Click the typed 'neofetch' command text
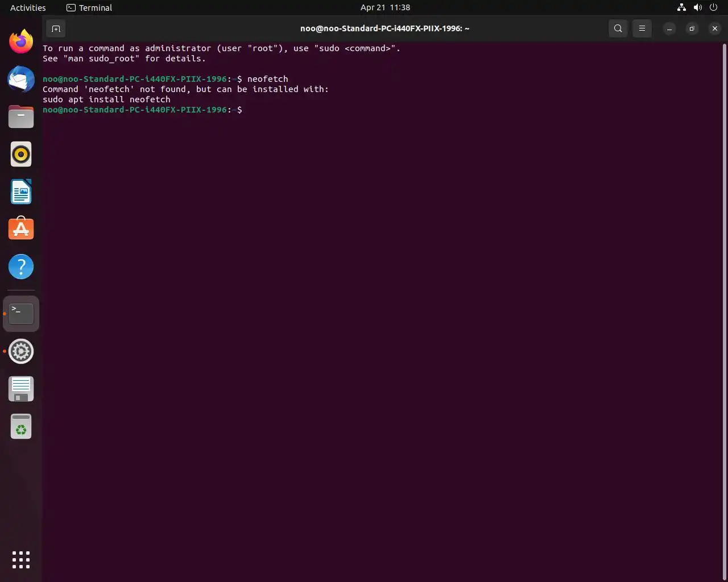 coord(267,79)
